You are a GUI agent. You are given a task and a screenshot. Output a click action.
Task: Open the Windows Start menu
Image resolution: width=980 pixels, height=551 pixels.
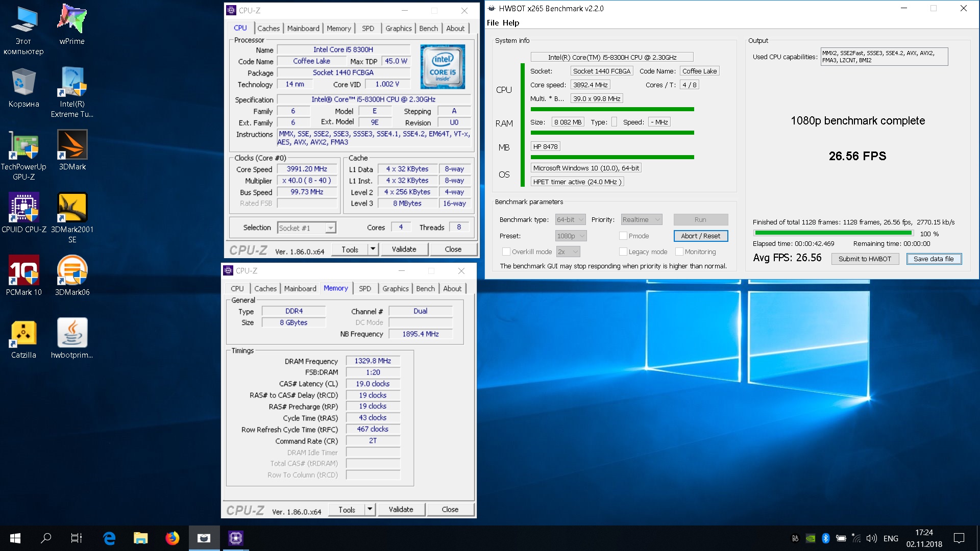point(15,538)
